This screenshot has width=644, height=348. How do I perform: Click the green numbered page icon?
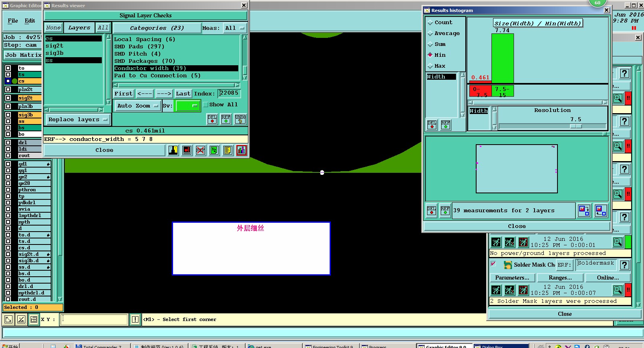(x=214, y=150)
